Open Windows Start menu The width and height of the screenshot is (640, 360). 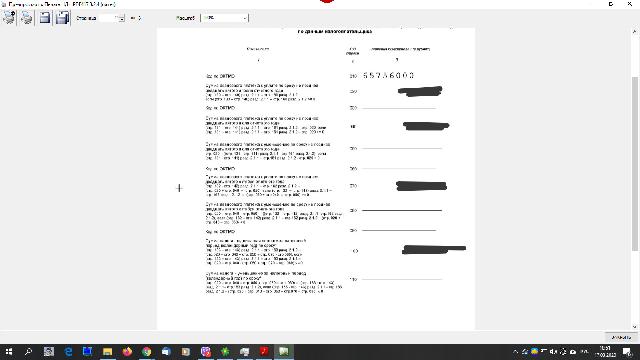coord(9,351)
